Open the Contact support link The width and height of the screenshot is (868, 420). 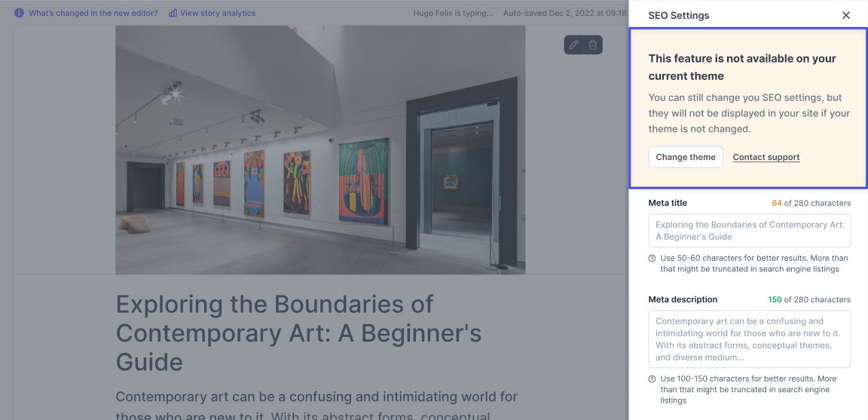pyautogui.click(x=766, y=158)
